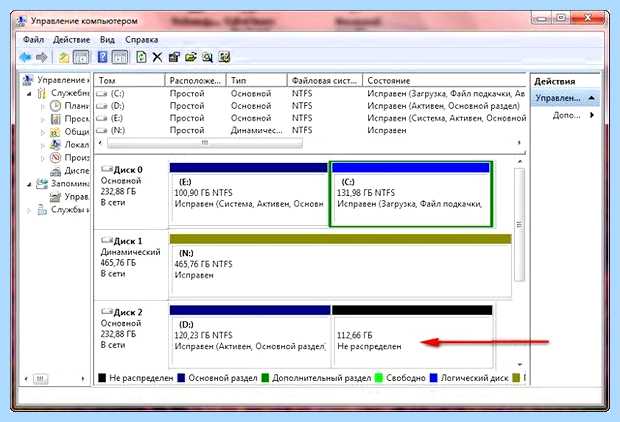Click the Диспетчер устройств icon

tap(55, 171)
